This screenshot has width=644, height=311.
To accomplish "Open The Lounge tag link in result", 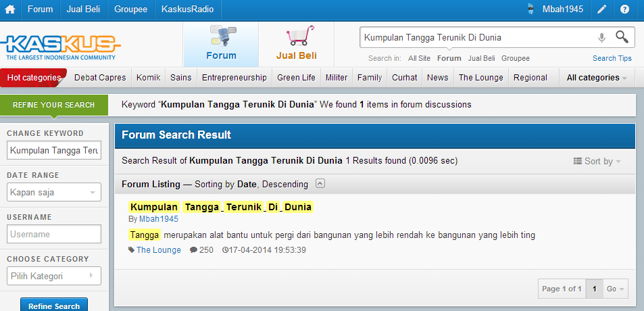I will tap(159, 249).
